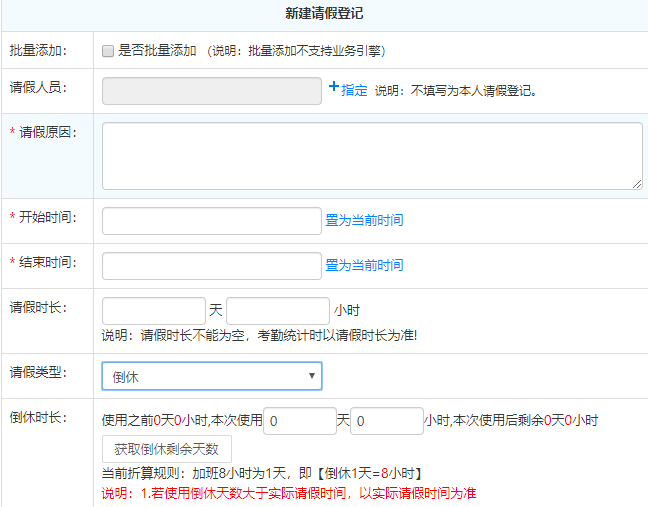The height and width of the screenshot is (507, 648).
Task: Click the resize handle of 请假原因 textarea
Action: point(637,184)
